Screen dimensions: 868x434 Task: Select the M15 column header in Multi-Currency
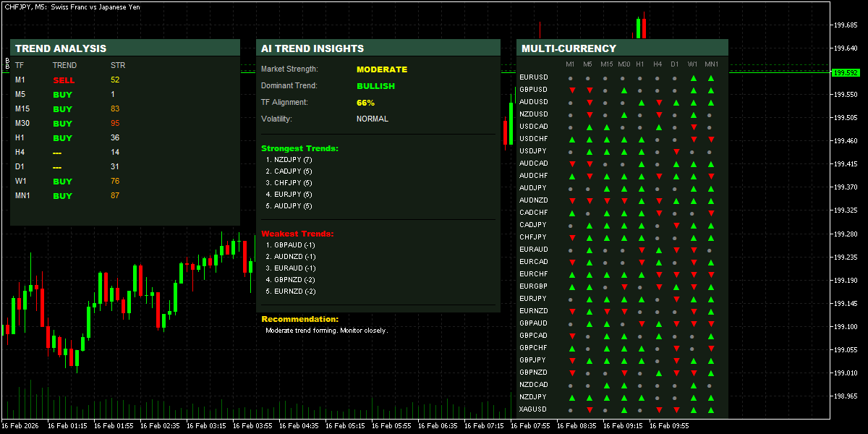608,64
